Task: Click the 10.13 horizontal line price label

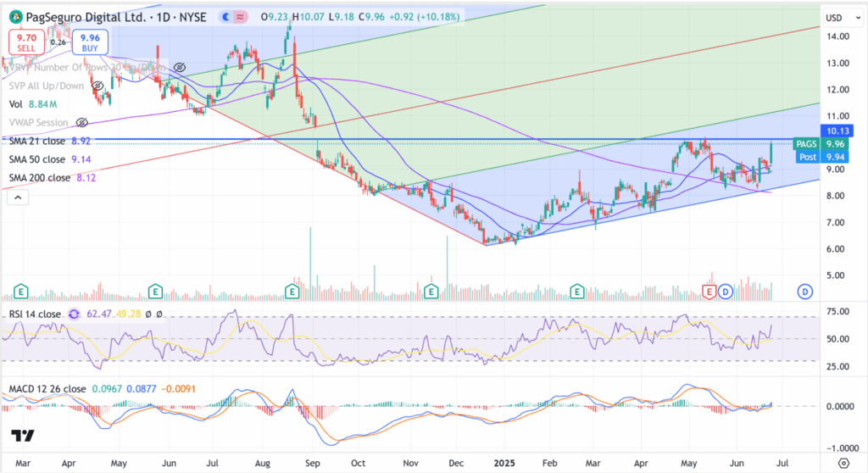Action: 837,131
